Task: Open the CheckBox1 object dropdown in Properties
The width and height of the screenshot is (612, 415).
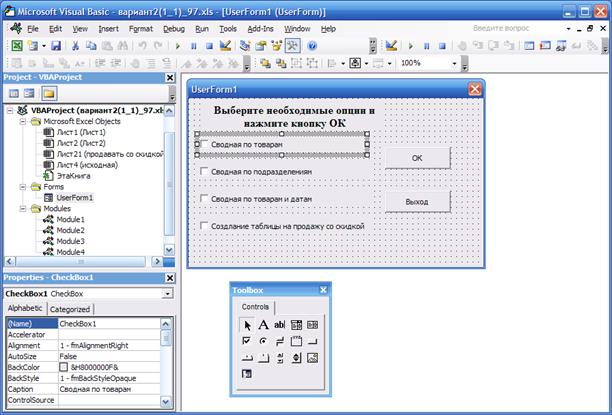Action: click(167, 294)
